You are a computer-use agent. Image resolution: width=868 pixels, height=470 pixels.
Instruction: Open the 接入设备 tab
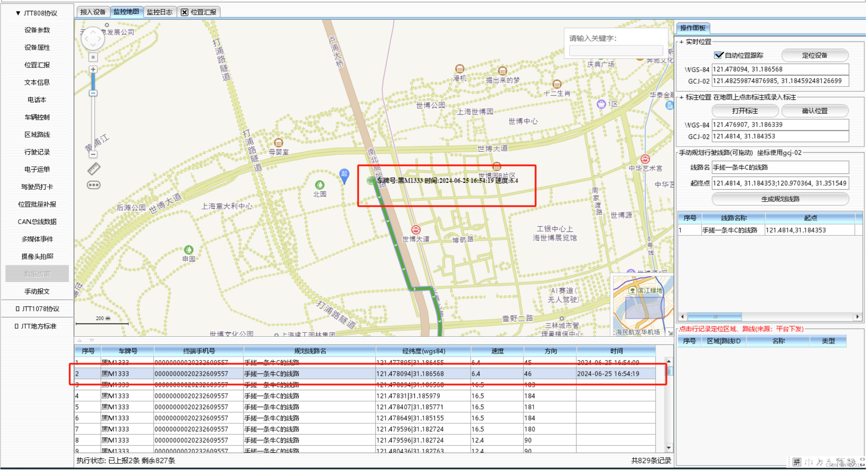click(93, 12)
